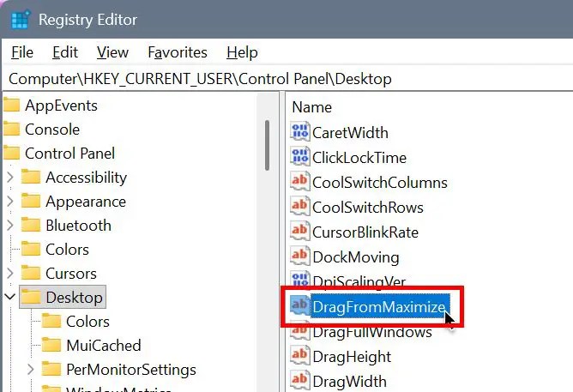Viewport: 573px width, 392px height.
Task: Click the Registry Editor app icon in title bar
Action: [x=20, y=20]
